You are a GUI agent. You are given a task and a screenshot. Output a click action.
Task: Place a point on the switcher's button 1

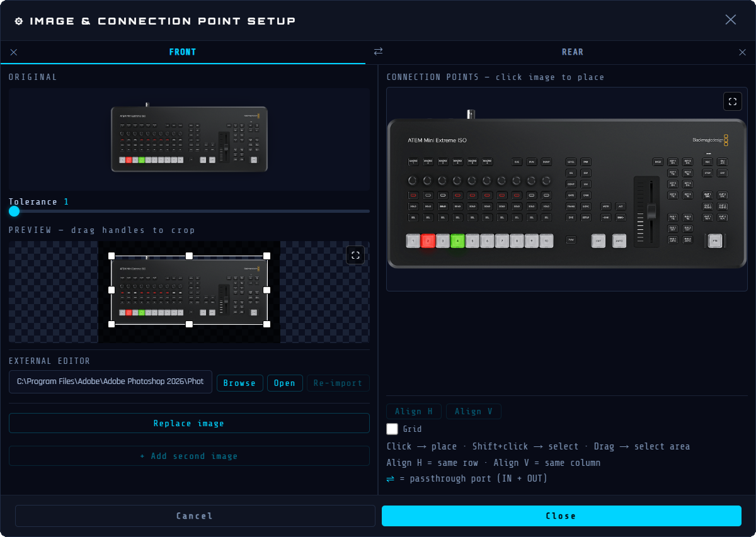(x=413, y=240)
